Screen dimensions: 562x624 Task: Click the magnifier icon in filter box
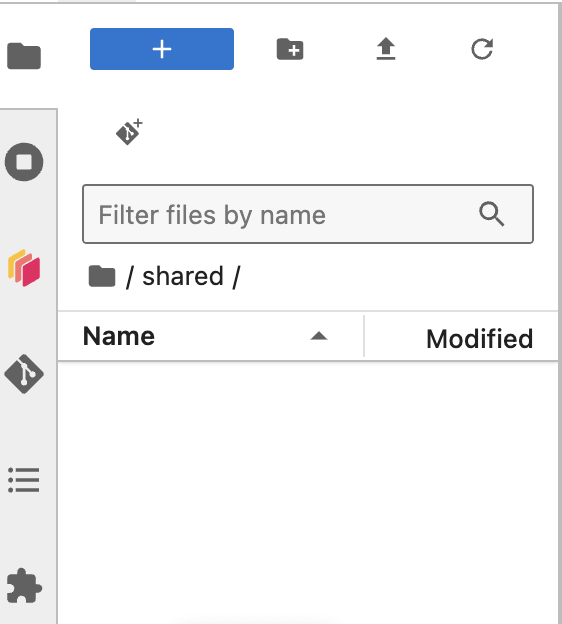pyautogui.click(x=492, y=214)
